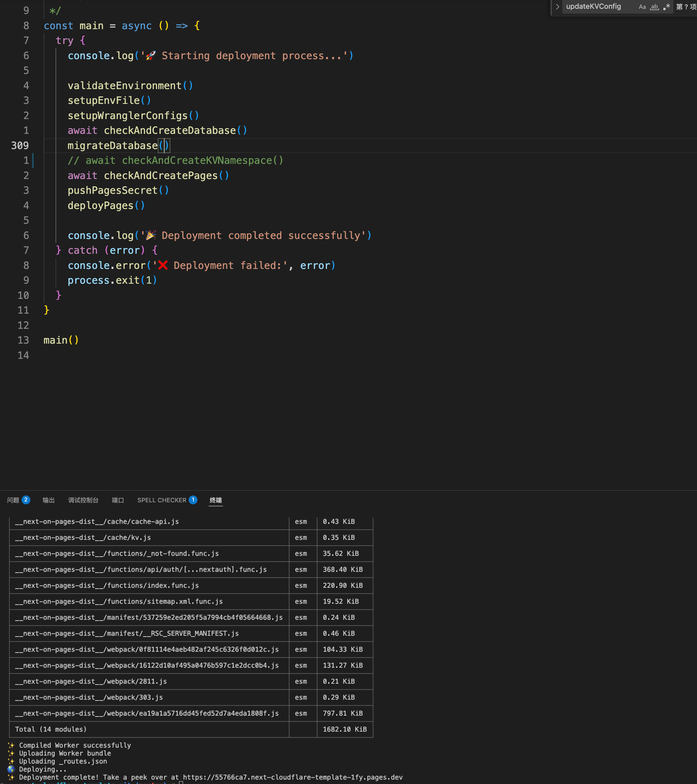Toggle Match Whole Word in find widget

click(654, 7)
